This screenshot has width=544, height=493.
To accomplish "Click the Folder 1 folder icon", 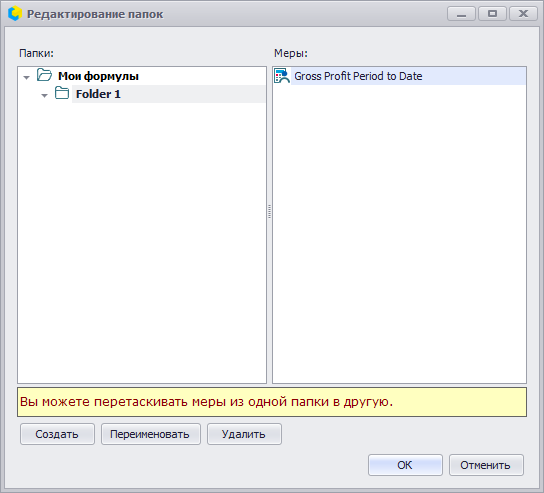I will (62, 93).
